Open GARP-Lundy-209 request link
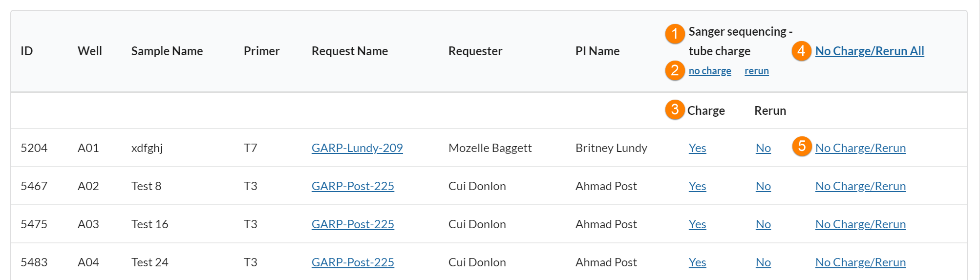The image size is (980, 280). (x=357, y=148)
